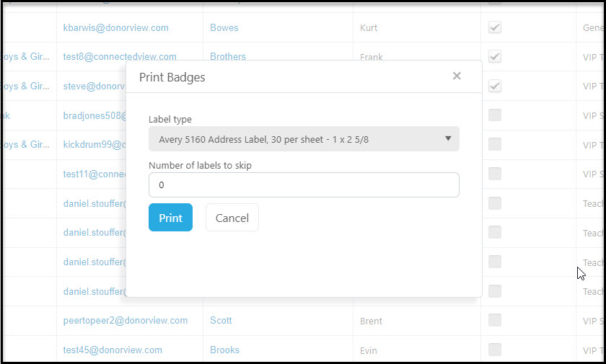The width and height of the screenshot is (606, 364).
Task: Close the Print Badges dialog with X
Action: 457,76
